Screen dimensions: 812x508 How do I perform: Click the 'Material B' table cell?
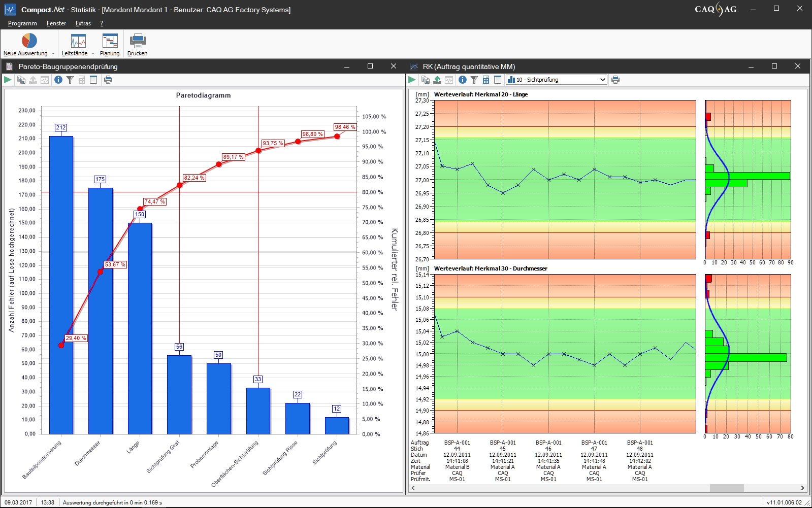point(457,467)
